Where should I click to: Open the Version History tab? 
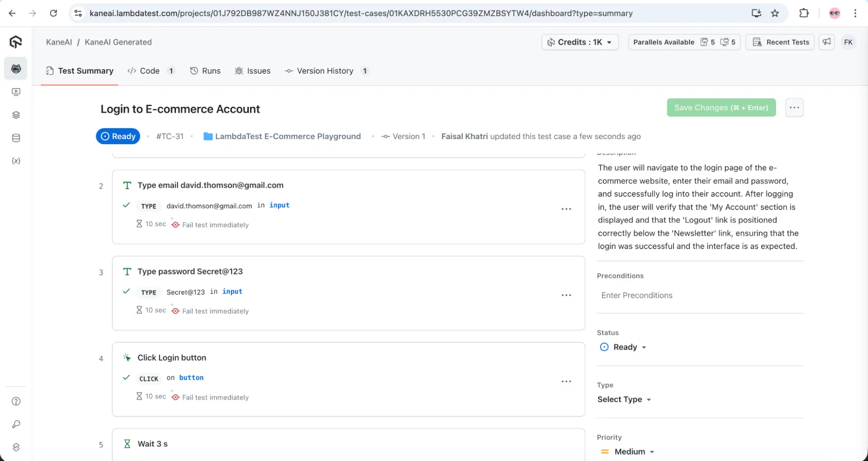[324, 71]
